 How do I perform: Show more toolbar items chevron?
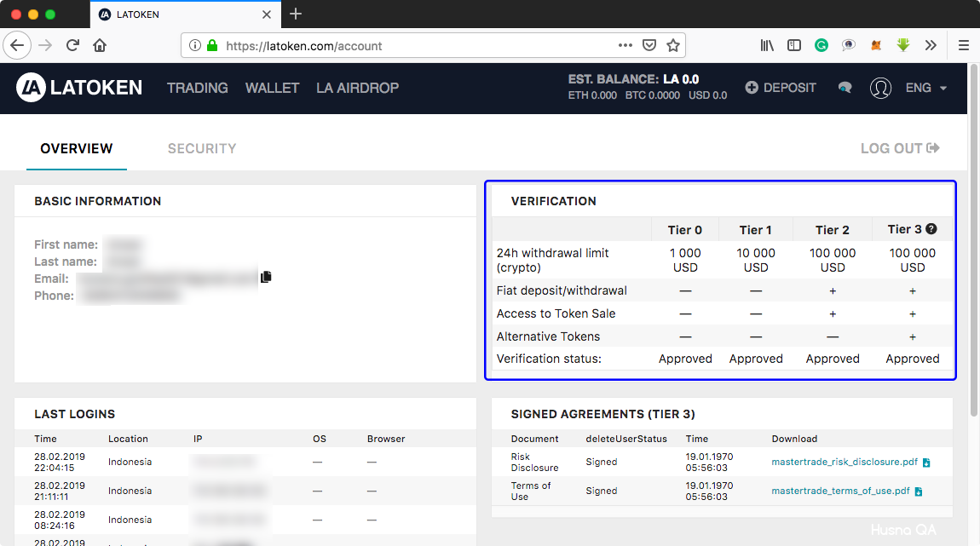[931, 46]
